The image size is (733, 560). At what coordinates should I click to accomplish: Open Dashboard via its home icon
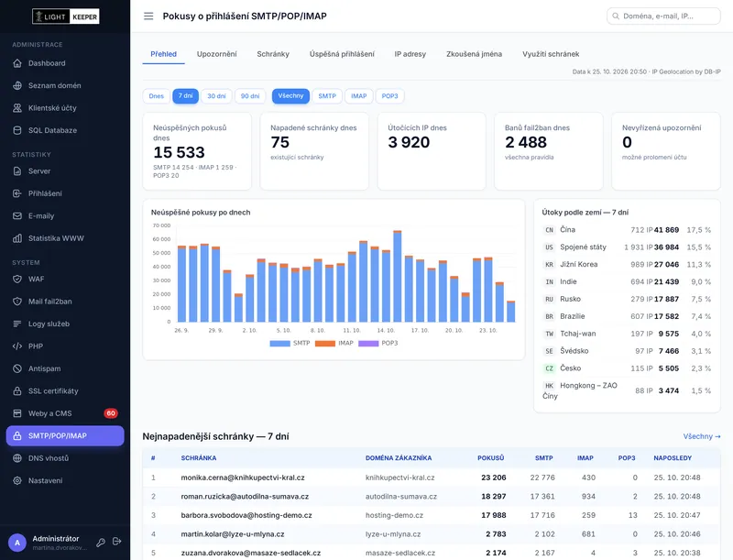17,63
